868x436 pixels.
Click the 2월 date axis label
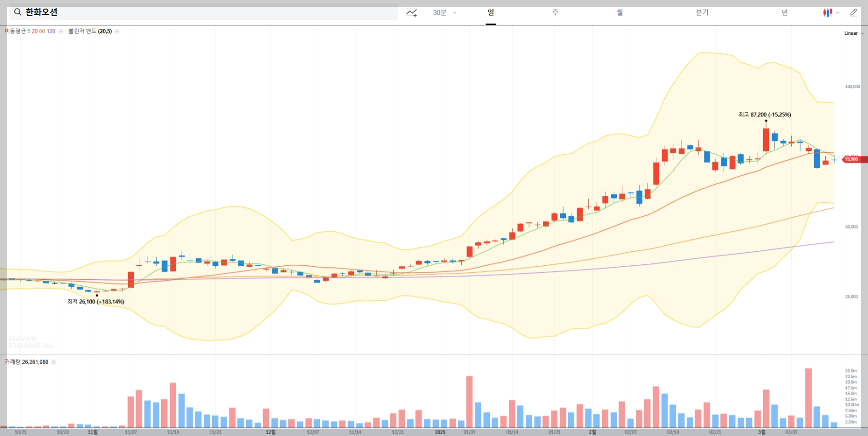[593, 432]
